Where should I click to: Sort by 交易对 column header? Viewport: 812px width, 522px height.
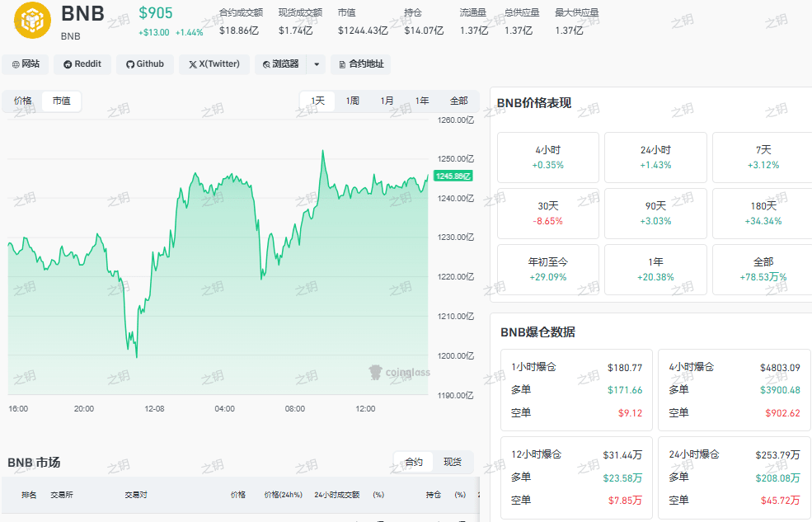[136, 495]
